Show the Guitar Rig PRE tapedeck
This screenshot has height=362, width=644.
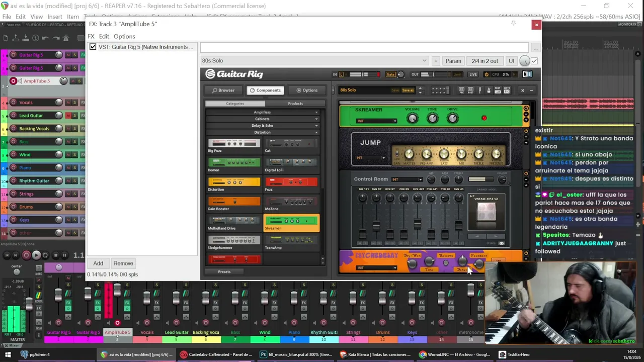pos(461,90)
